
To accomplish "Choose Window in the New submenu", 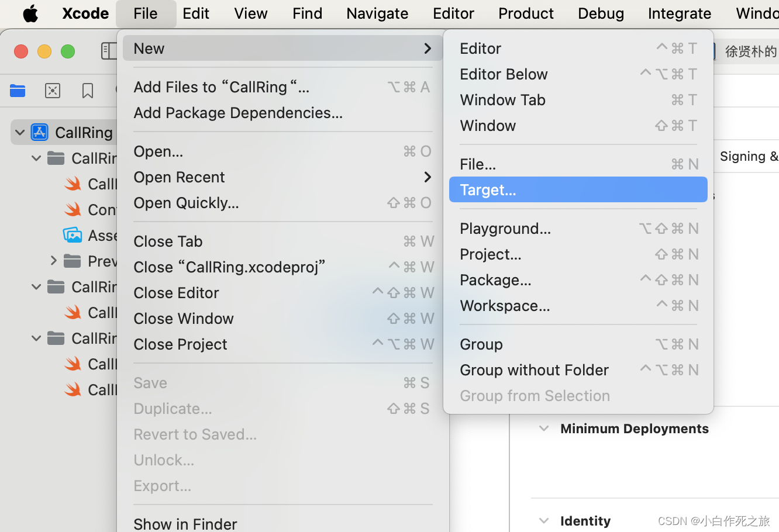I will point(578,126).
